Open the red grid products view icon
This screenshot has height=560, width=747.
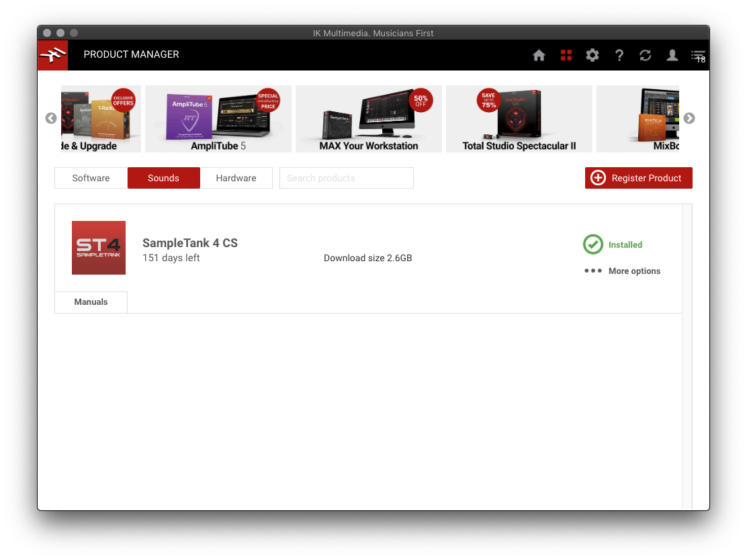[x=566, y=55]
